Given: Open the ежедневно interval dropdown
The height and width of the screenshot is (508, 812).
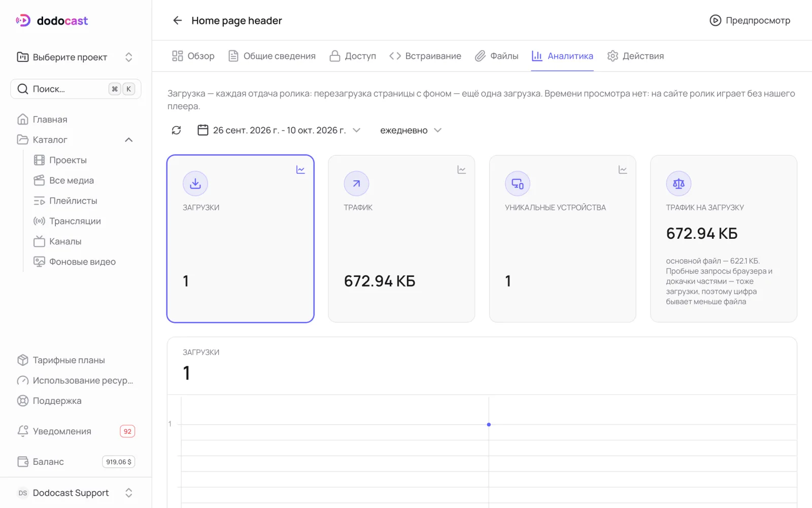Looking at the screenshot, I should 411,130.
